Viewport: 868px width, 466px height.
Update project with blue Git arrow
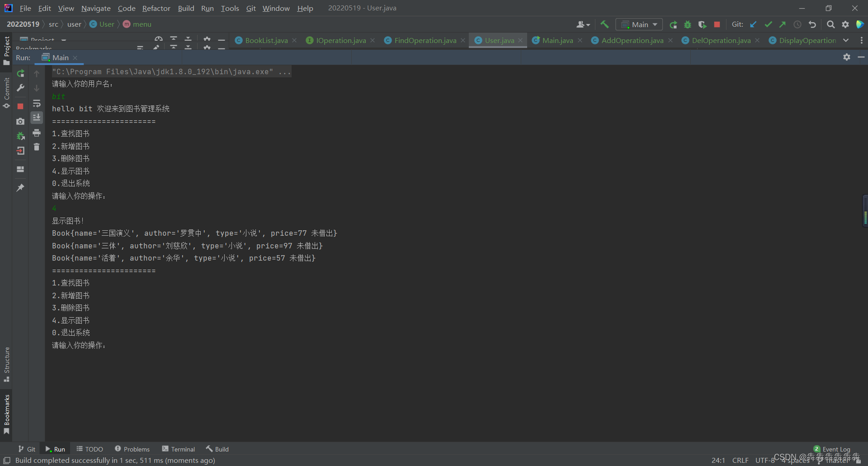tap(753, 24)
